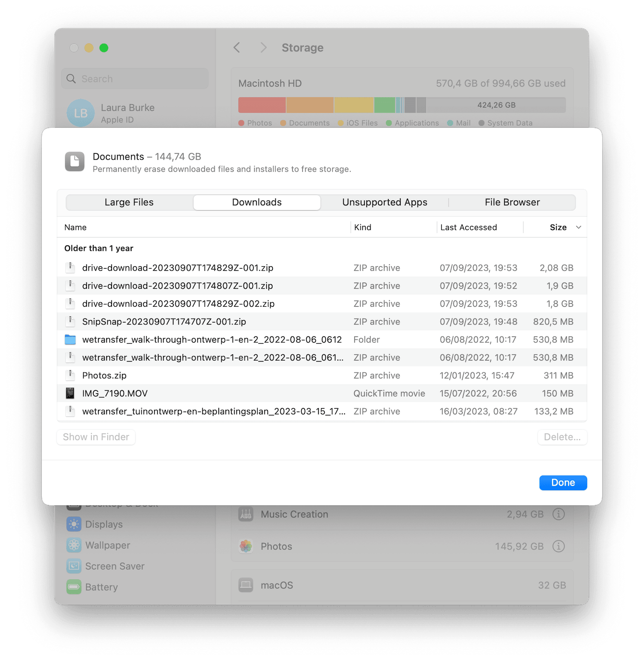Viewport: 644px width, 660px height.
Task: Switch to the Large Files tab
Action: coord(129,202)
